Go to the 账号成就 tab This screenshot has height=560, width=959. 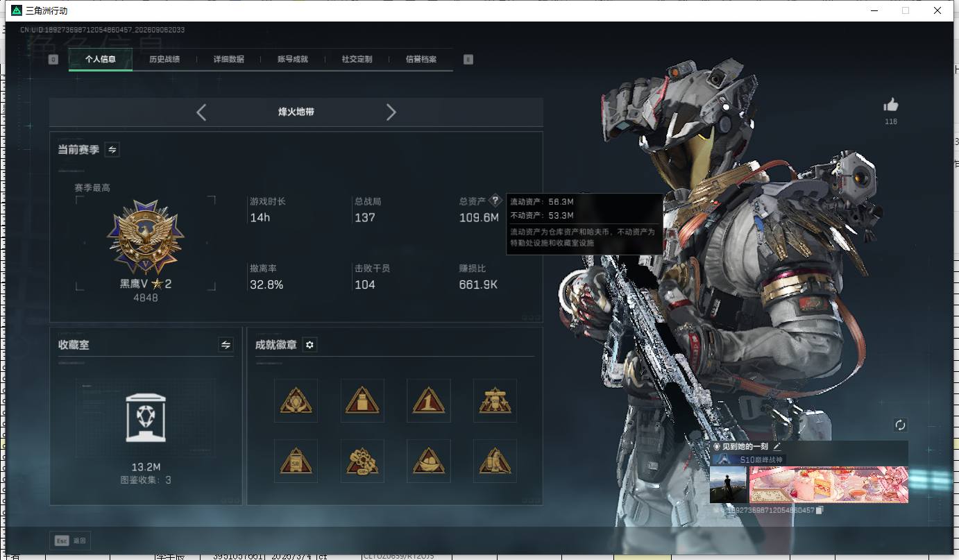pos(293,60)
